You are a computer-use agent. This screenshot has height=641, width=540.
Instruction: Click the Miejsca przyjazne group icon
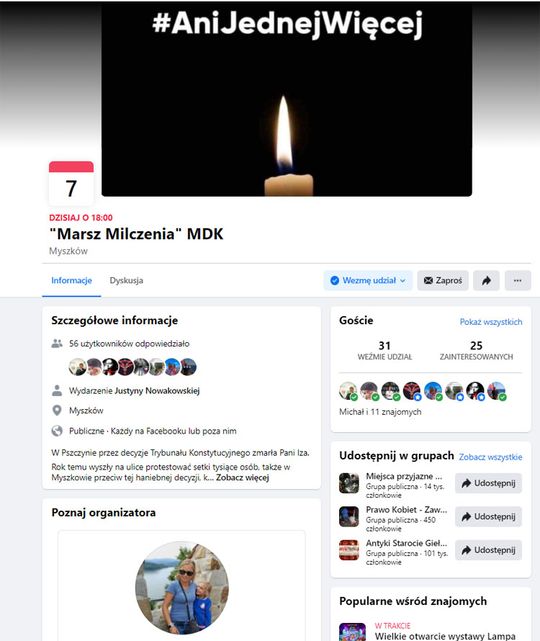tap(349, 483)
